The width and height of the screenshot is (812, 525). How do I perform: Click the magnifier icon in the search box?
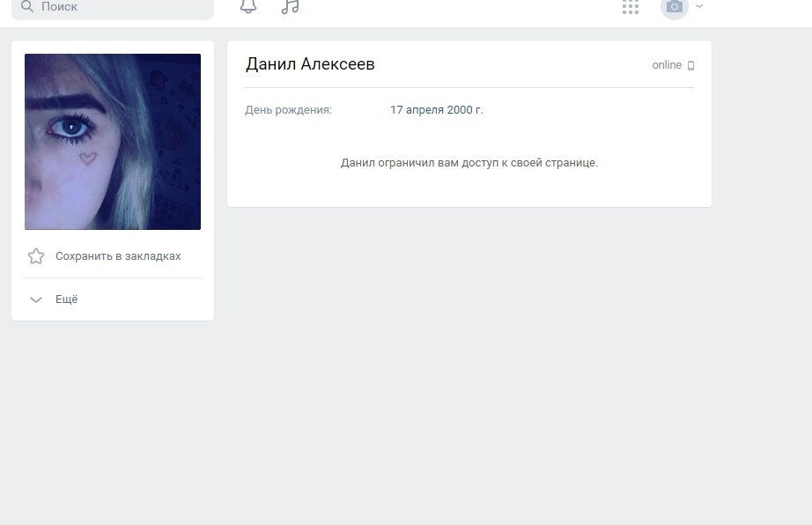[27, 6]
